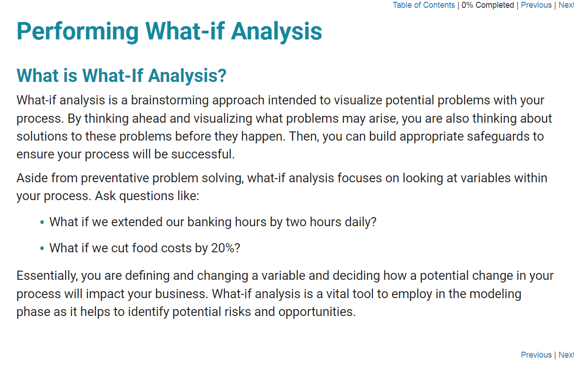
Task: Click the paragraph starting Aside from preventative
Action: pyautogui.click(x=282, y=187)
